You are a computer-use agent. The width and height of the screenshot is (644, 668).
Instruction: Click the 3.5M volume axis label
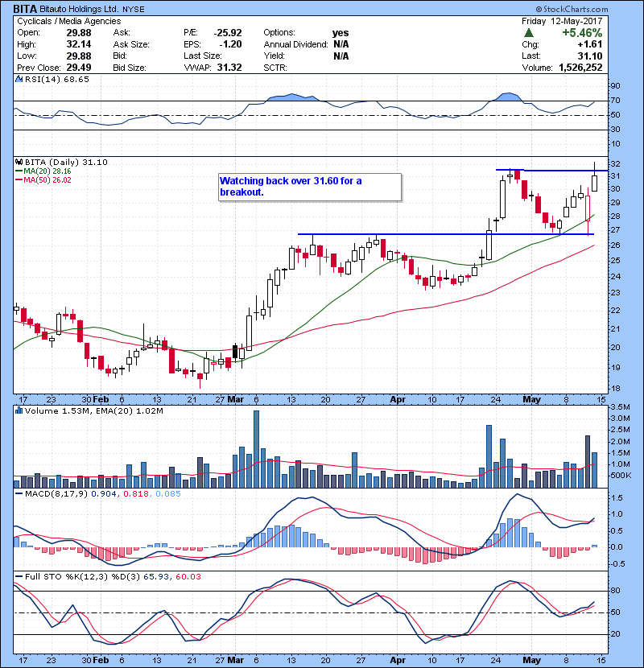(x=620, y=407)
